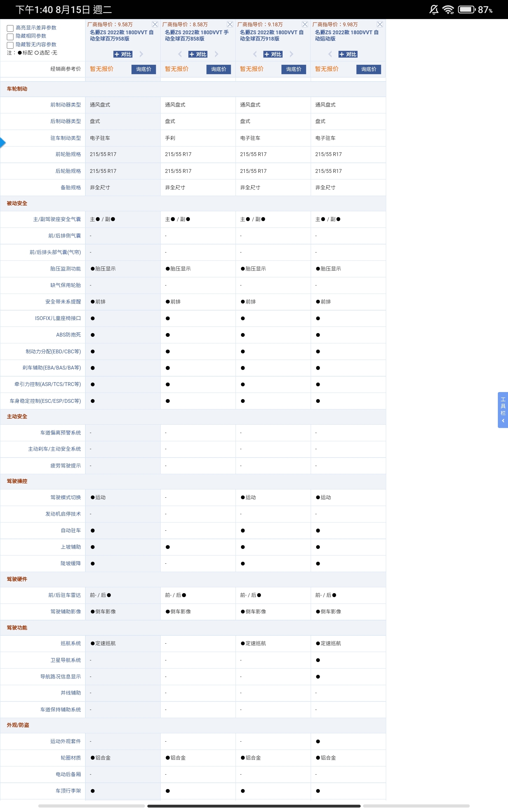Click 暂无报价 under the 9.58万 model

(102, 69)
